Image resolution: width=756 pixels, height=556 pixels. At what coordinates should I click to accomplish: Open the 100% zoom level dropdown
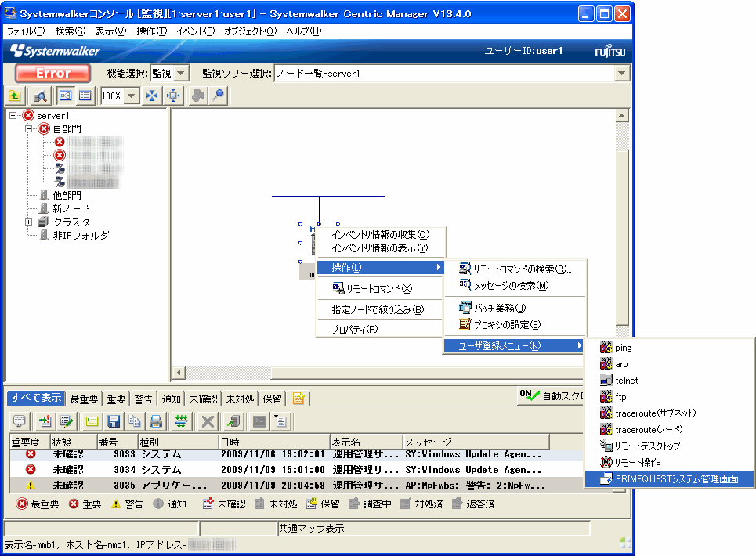tap(131, 96)
